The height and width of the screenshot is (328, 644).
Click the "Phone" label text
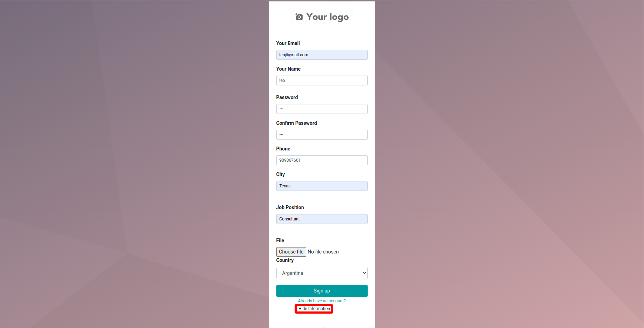(283, 149)
